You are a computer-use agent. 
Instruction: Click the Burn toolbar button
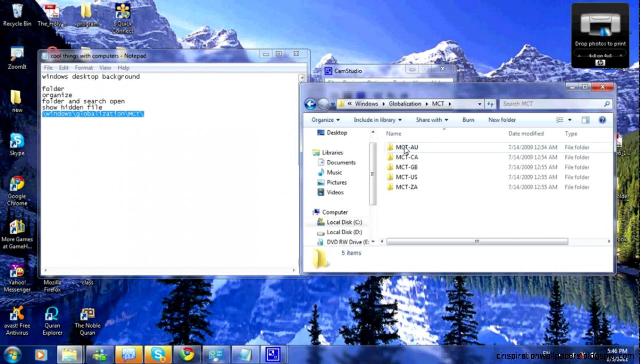468,119
